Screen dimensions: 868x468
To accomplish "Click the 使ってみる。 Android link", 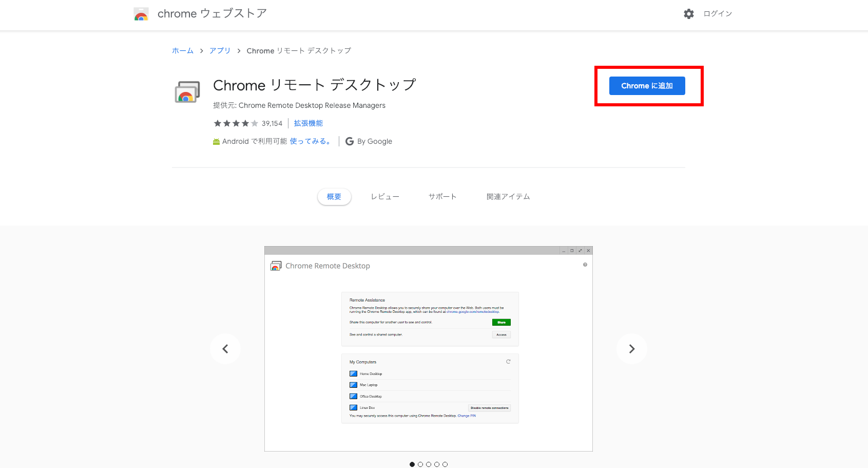I will 311,141.
